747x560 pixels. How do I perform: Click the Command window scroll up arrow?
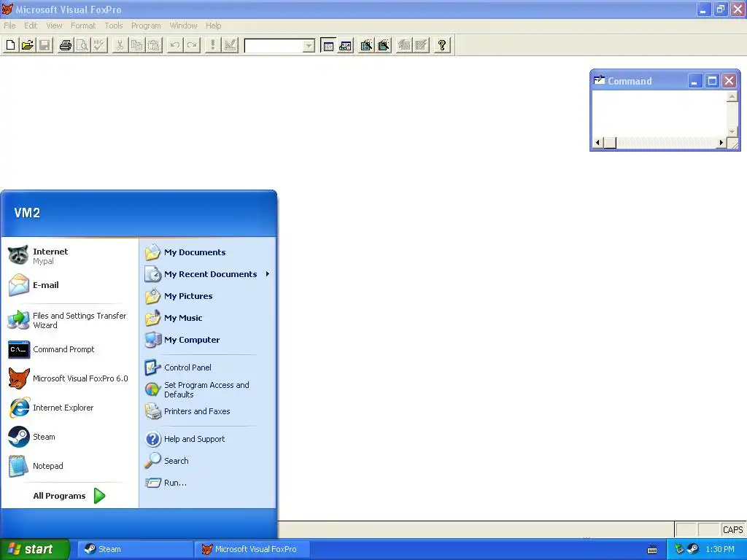pyautogui.click(x=732, y=96)
